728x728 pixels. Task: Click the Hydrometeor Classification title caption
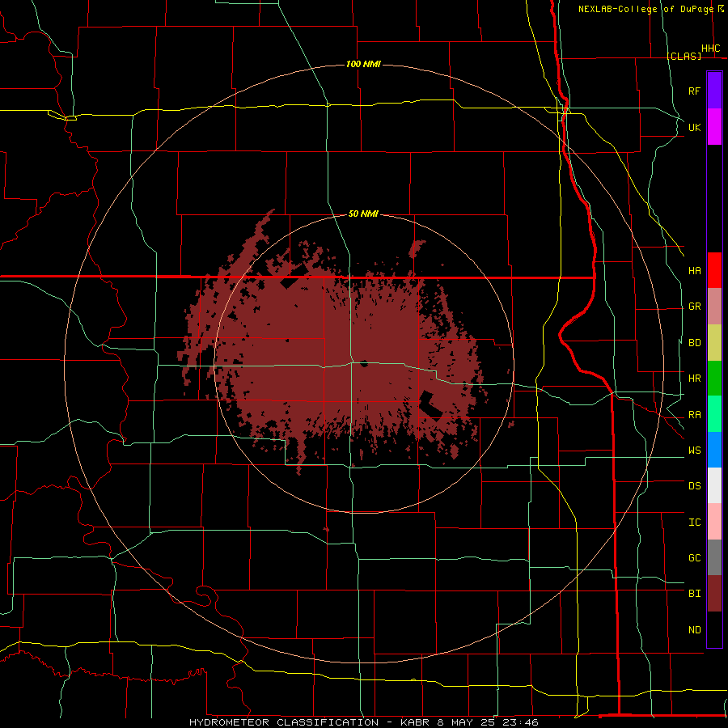(363, 722)
